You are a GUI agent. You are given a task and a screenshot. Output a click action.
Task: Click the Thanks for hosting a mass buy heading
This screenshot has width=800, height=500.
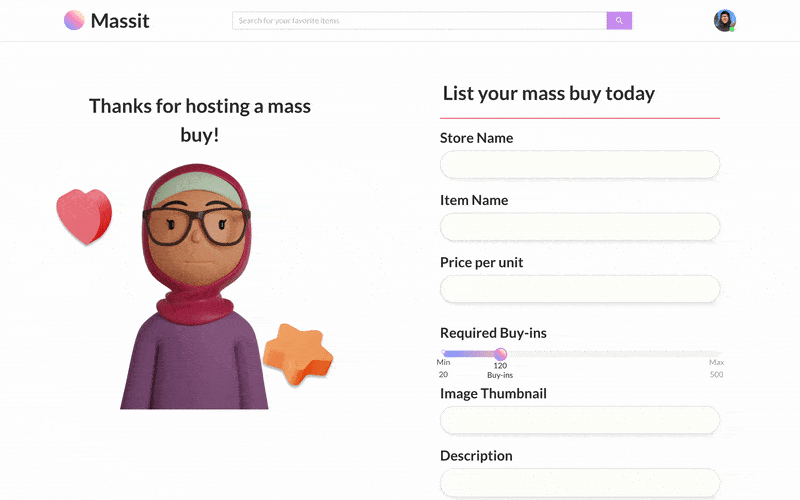[200, 120]
